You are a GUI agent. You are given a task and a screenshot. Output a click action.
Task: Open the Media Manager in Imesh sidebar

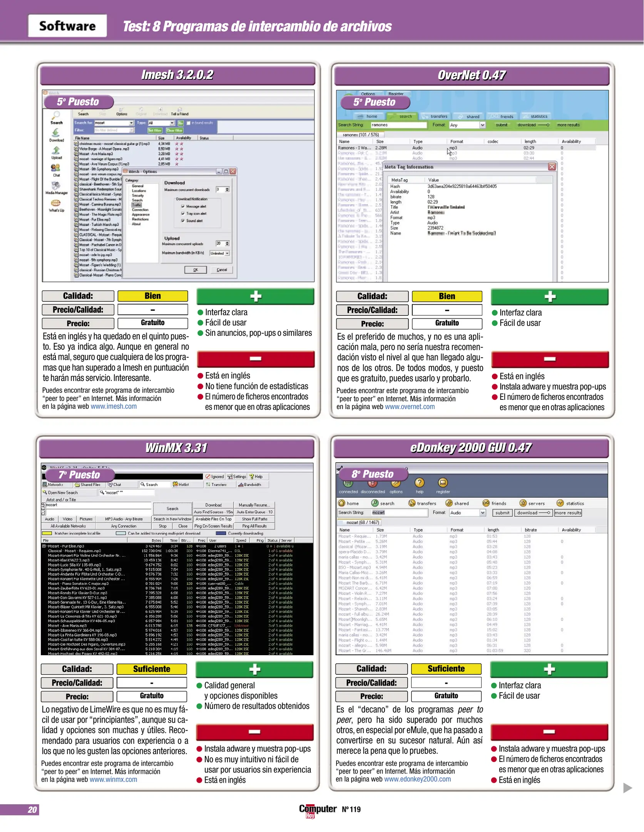click(x=56, y=186)
